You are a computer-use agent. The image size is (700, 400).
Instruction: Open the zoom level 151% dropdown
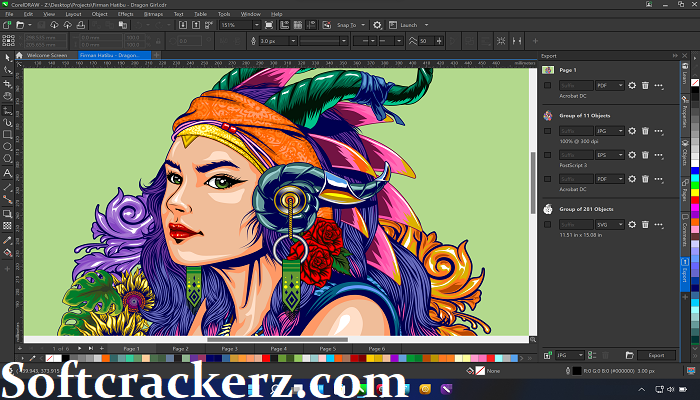256,25
